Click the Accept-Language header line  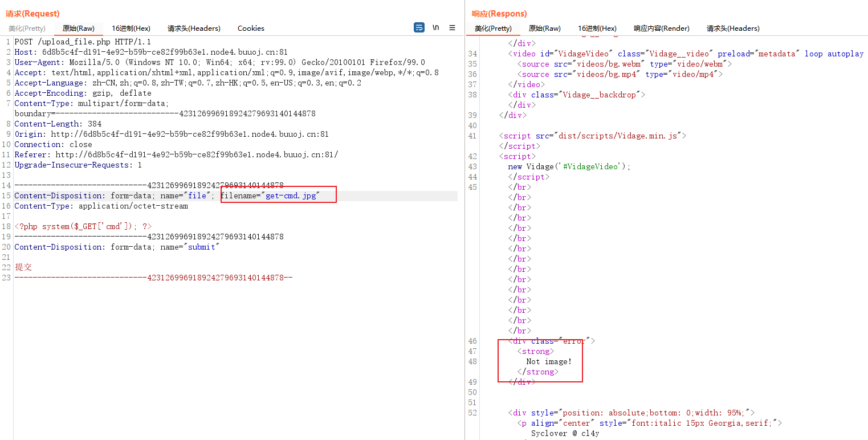188,83
